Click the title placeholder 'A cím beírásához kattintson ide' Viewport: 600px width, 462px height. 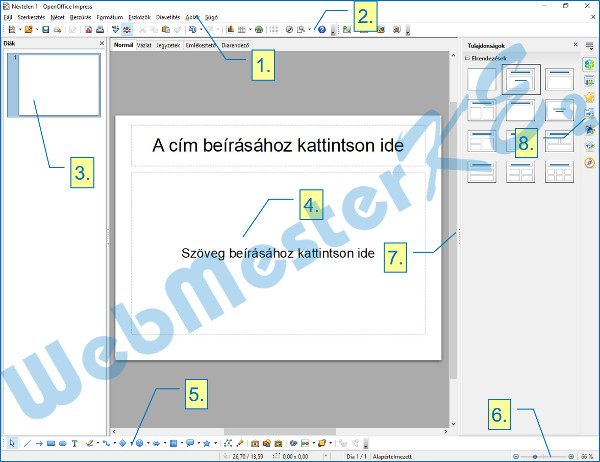(278, 145)
